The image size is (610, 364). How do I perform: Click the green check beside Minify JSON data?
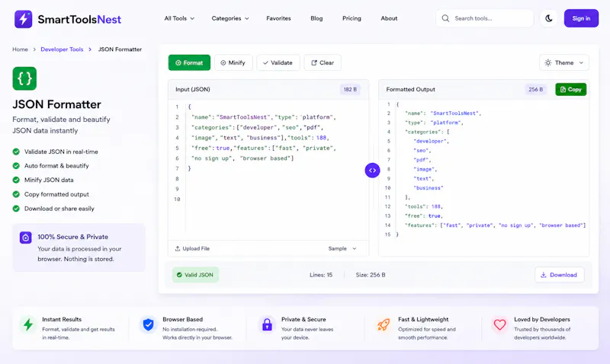coord(16,180)
